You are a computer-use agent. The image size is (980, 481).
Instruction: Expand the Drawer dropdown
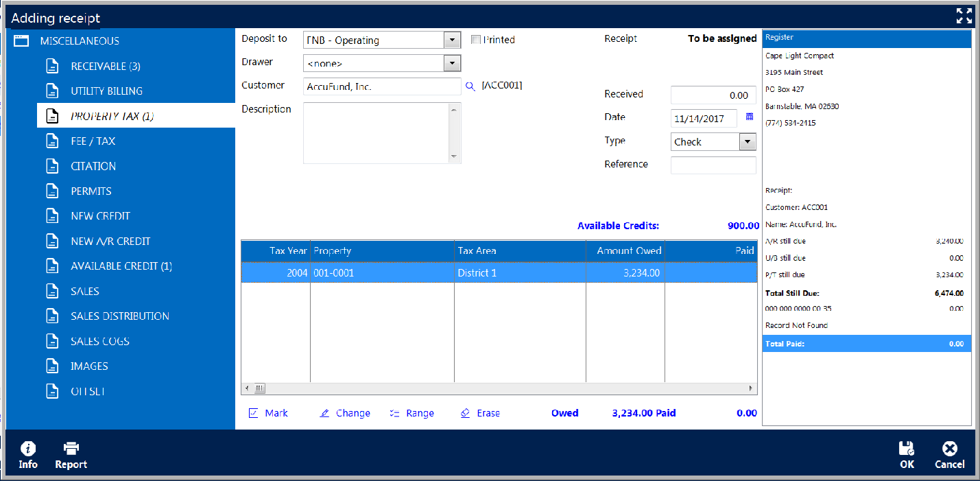[x=452, y=64]
